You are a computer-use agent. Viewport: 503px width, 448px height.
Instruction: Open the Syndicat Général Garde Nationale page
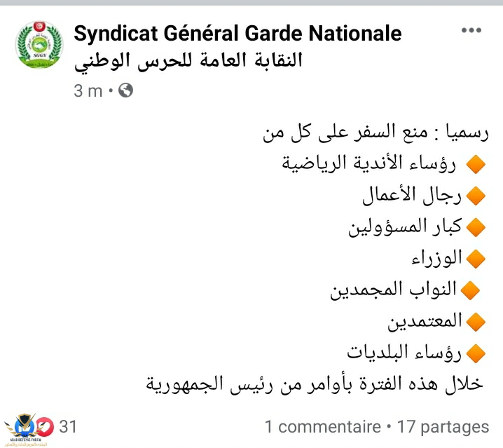click(237, 34)
